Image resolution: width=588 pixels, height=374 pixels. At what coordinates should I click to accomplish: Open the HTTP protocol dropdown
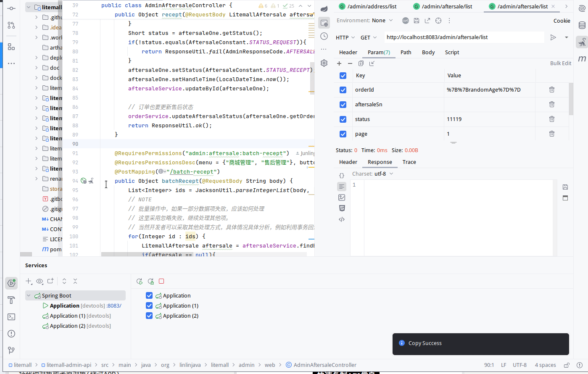345,37
